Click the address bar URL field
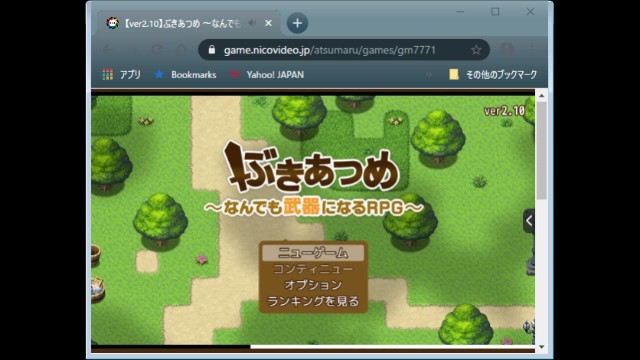Viewport: 640px width, 360px height. click(330, 50)
